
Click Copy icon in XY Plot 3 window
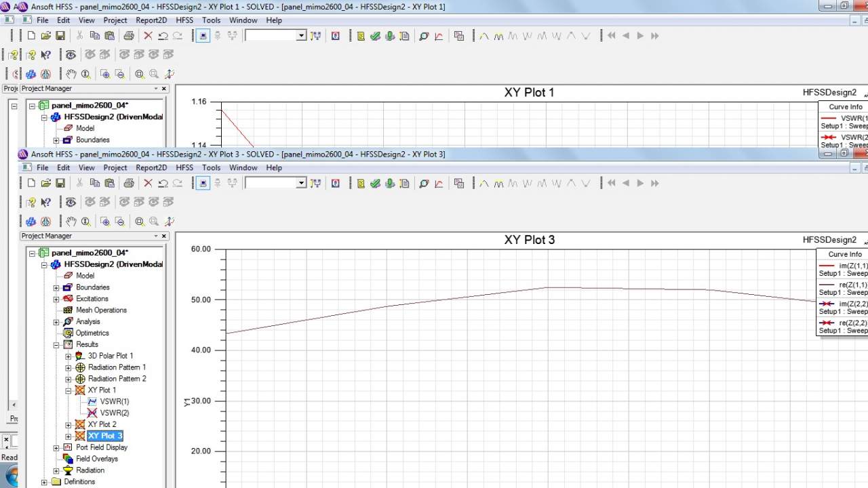(x=94, y=183)
